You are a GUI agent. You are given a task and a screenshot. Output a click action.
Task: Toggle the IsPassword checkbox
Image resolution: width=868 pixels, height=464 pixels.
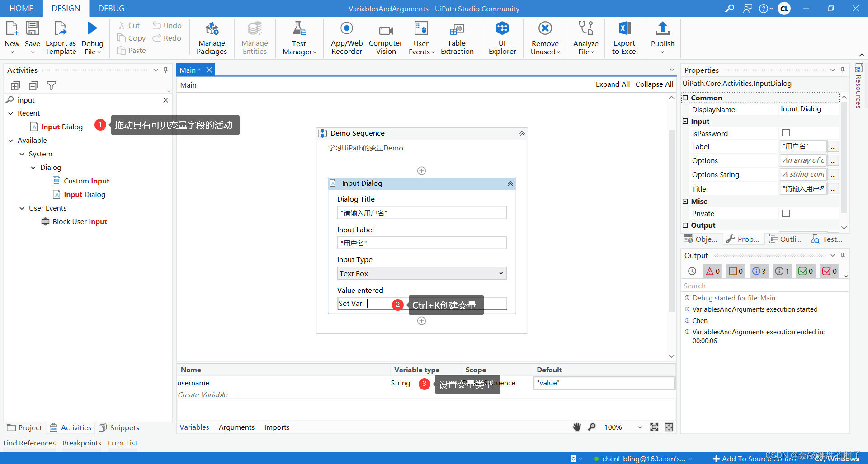pos(786,133)
